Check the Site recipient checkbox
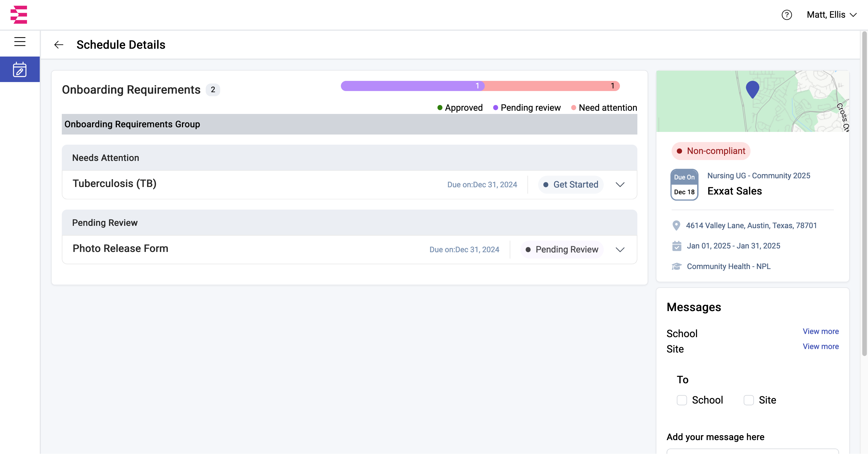The height and width of the screenshot is (454, 868). click(x=748, y=400)
